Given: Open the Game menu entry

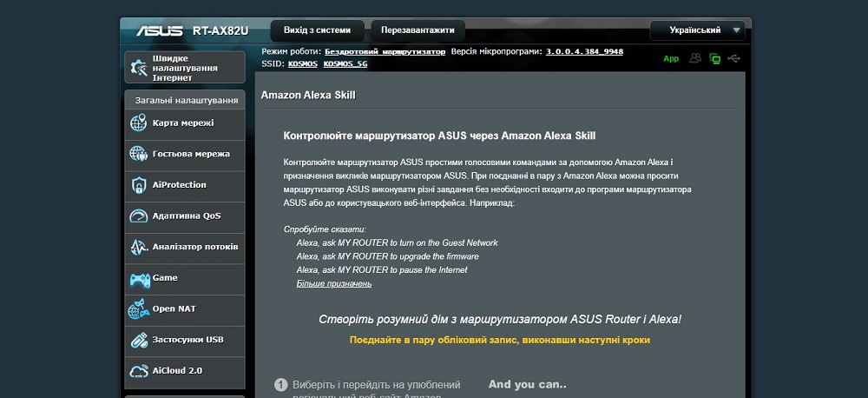Looking at the screenshot, I should [184, 278].
